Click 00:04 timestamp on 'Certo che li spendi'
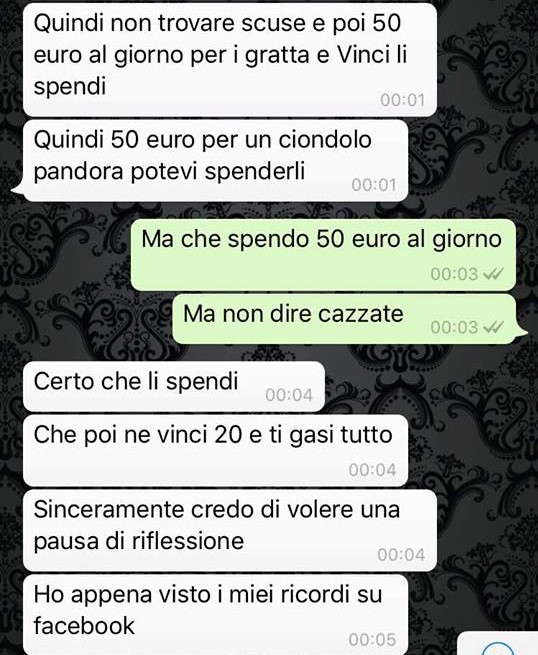 [x=289, y=395]
